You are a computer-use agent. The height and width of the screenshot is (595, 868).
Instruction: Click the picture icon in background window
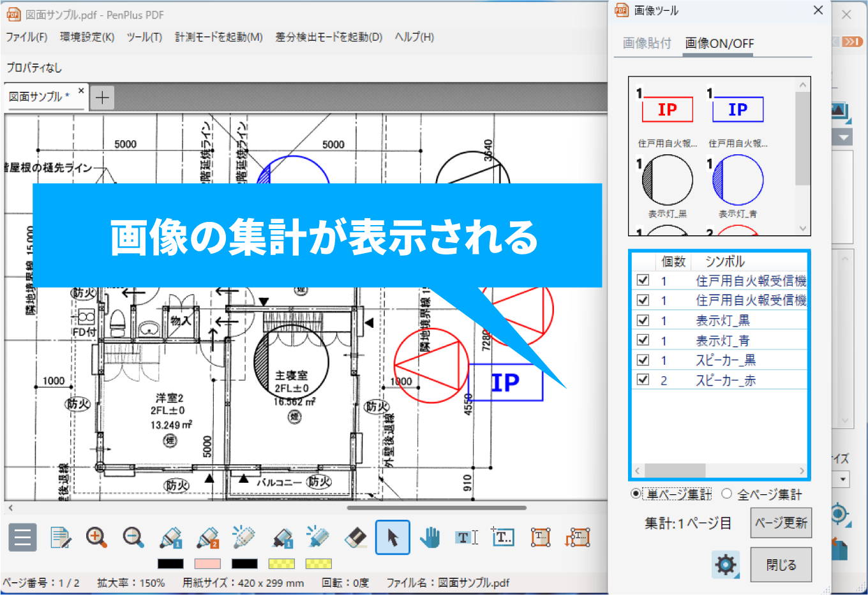click(841, 112)
